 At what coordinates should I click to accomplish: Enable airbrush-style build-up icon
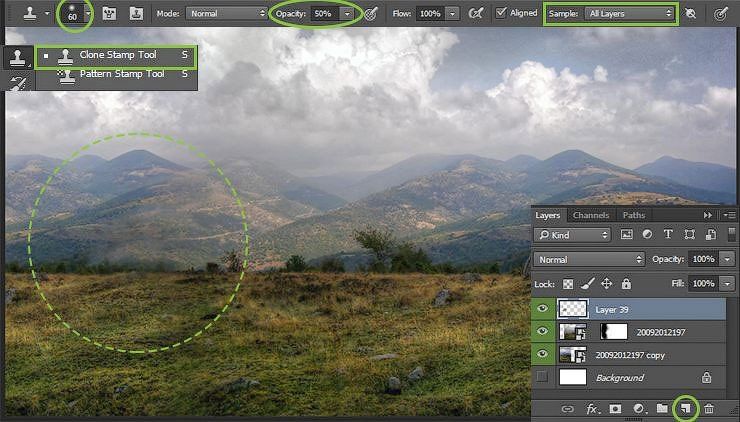tap(476, 14)
